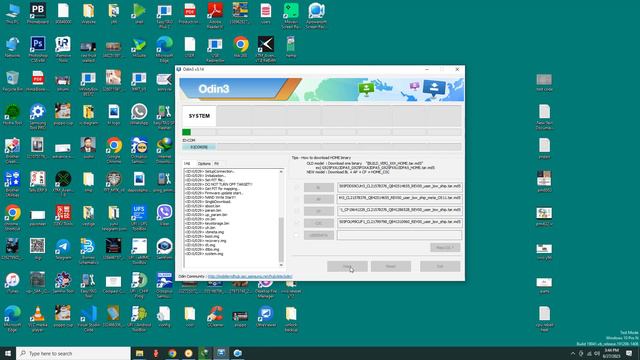Click the AP file path field
Viewport: 640px width, 360px height.
[399, 199]
